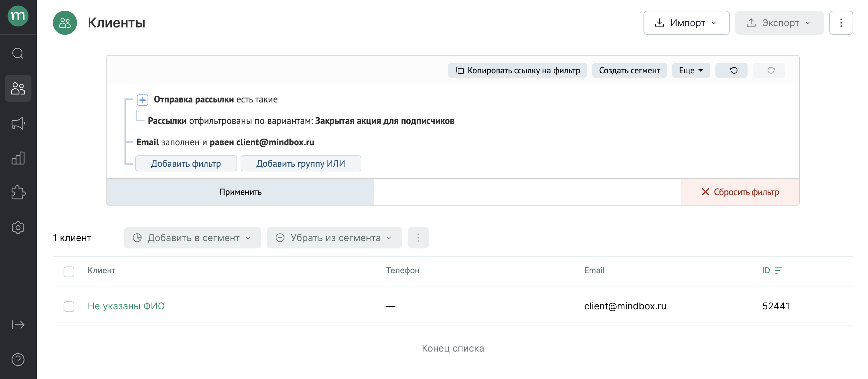
Task: Click the Mindbox logo in sidebar
Action: click(x=18, y=16)
